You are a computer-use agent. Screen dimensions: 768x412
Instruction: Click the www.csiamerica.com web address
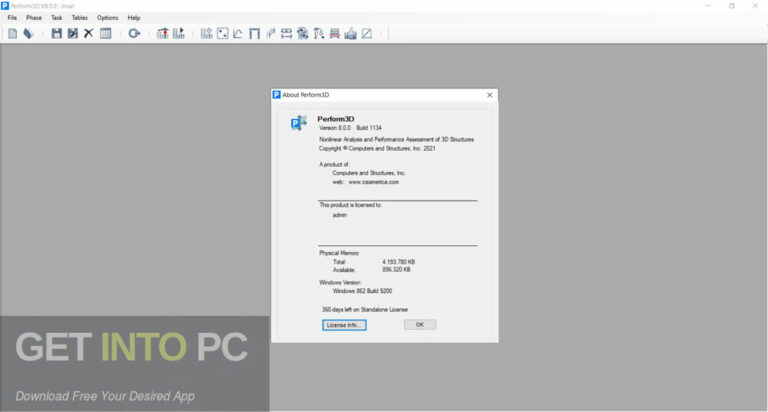pos(373,182)
